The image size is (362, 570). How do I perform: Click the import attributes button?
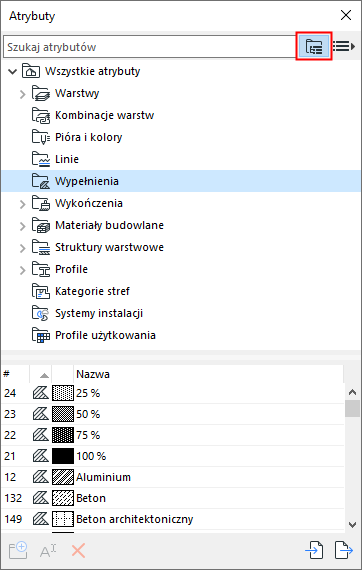point(314,550)
